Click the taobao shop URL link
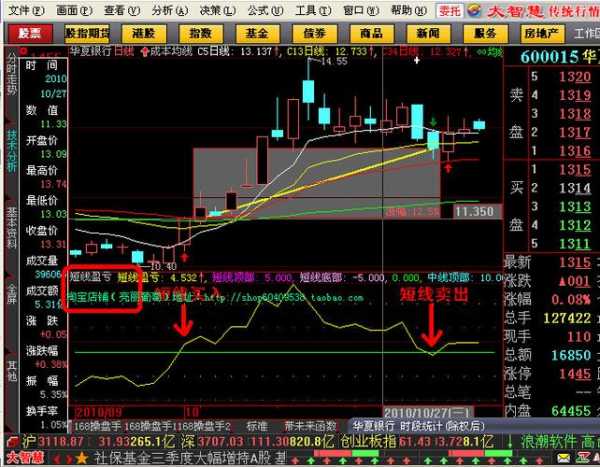Image resolution: width=600 pixels, height=467 pixels. pos(284,297)
